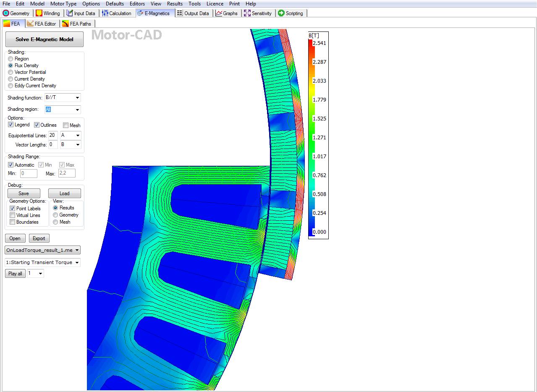Screen dimensions: 537x392
Task: Select the Vector Potential shading option
Action: 11,72
